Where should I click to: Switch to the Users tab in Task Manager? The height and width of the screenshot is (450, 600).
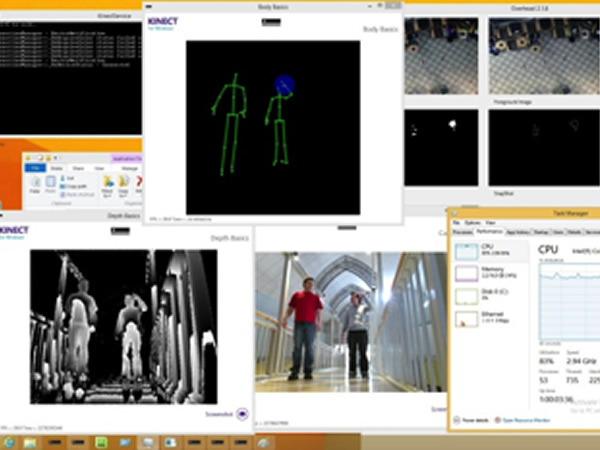coord(558,232)
